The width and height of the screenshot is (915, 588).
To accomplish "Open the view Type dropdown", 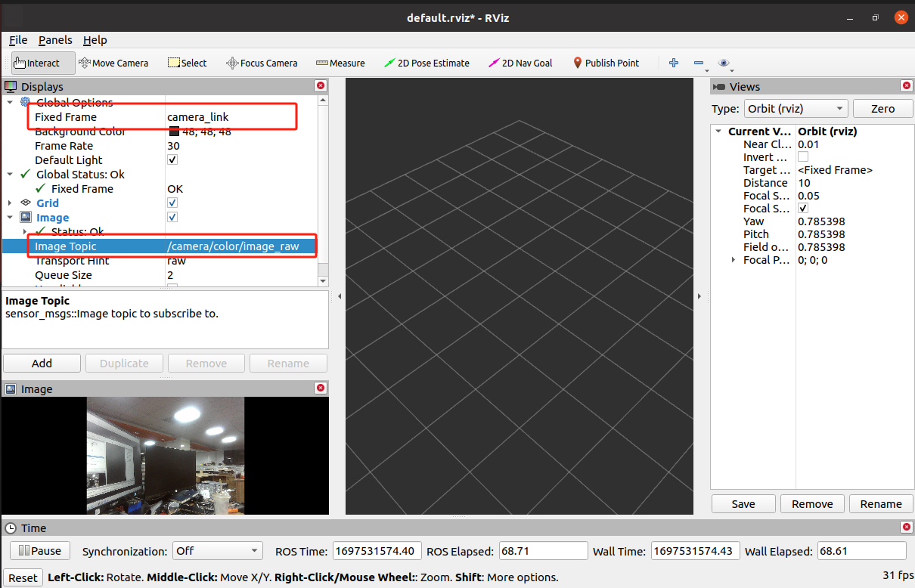I will (796, 108).
